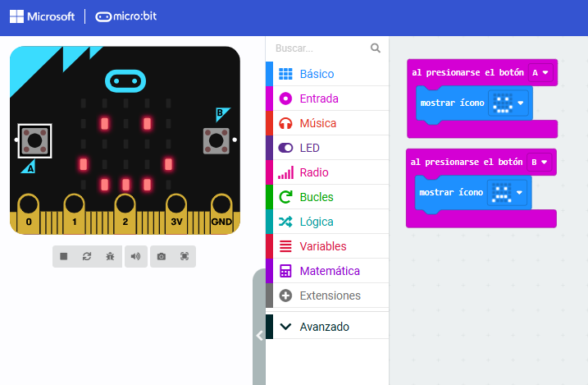Open icon dropdown in the button A block

click(x=508, y=103)
